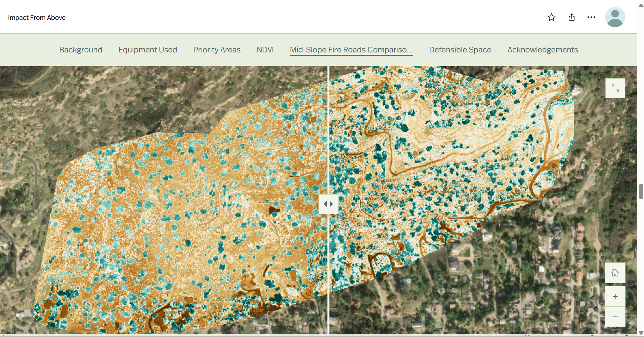This screenshot has height=337, width=644.
Task: Switch to the Priority Areas section
Action: point(217,50)
